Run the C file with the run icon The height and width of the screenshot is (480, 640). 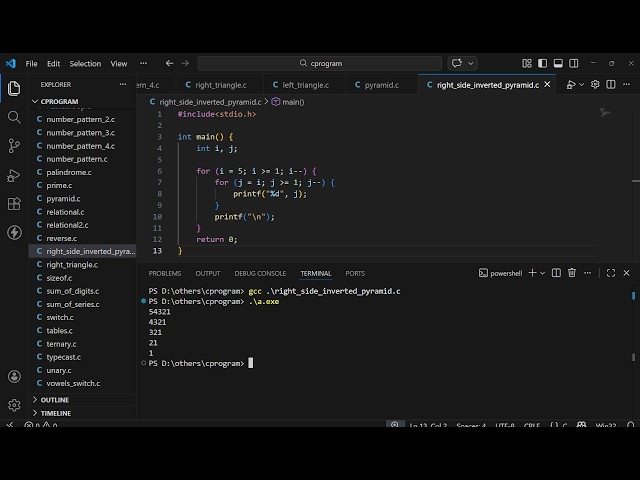click(571, 84)
